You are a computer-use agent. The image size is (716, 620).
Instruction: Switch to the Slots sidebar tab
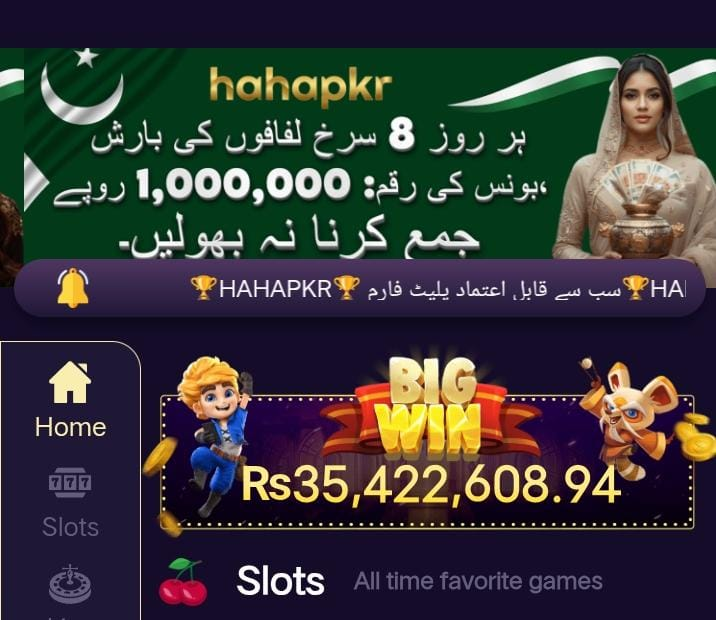[70, 503]
